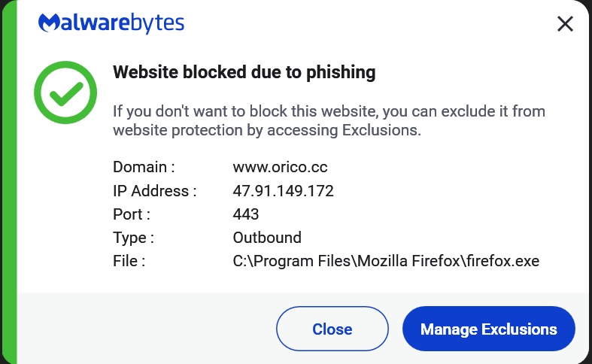This screenshot has height=364, width=592.
Task: Click the Malwarebytes M emblem in logo
Action: point(49,23)
